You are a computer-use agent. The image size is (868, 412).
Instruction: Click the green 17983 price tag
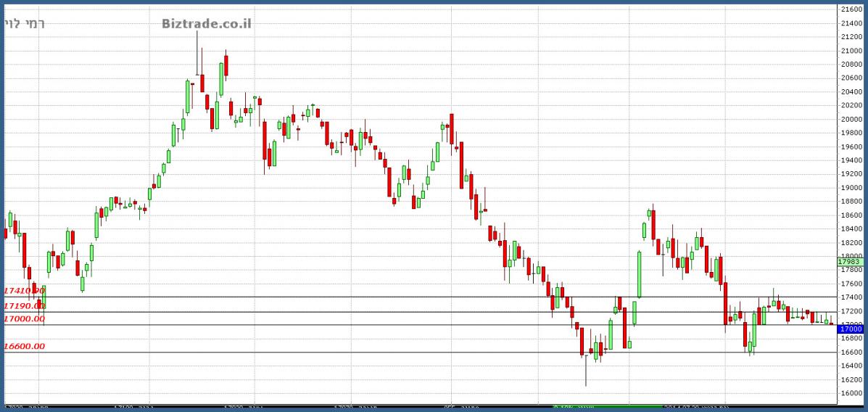click(x=850, y=261)
